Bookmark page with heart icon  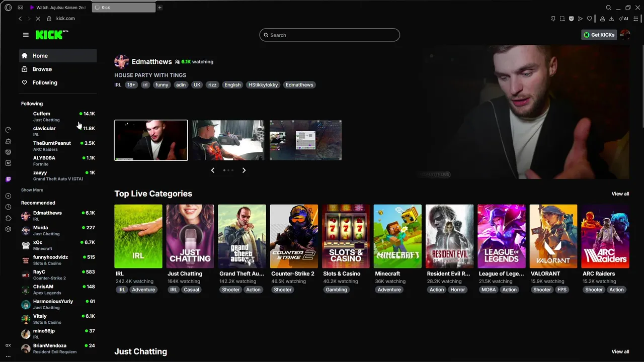pyautogui.click(x=589, y=19)
